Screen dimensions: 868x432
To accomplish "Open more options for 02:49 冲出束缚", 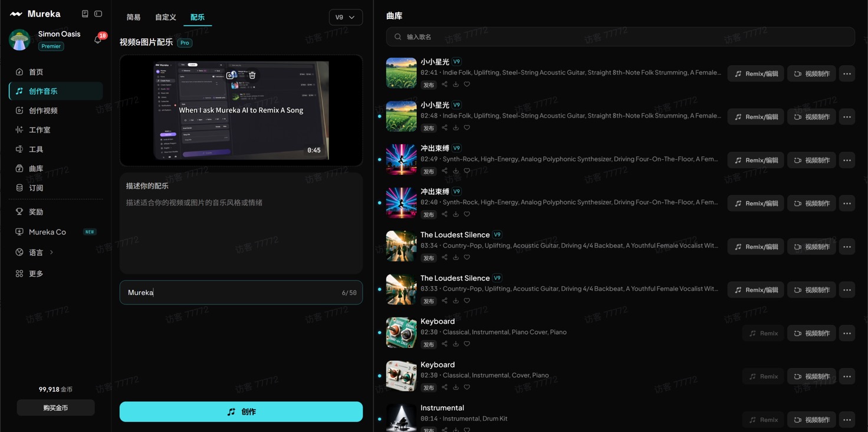I will (x=847, y=160).
